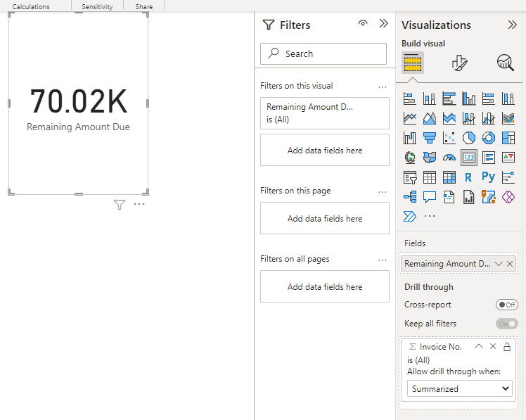Collapse the Invoice No. filter card
This screenshot has width=526, height=420.
479,346
